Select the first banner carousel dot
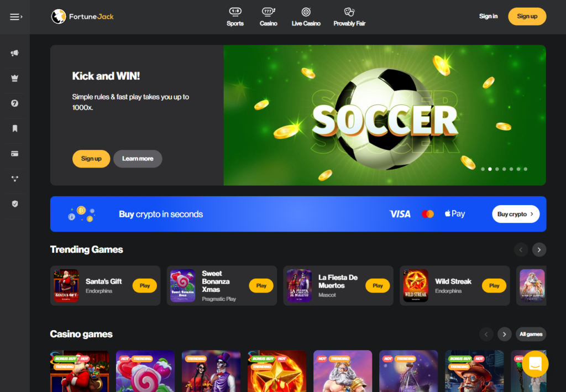The height and width of the screenshot is (392, 566). (483, 169)
